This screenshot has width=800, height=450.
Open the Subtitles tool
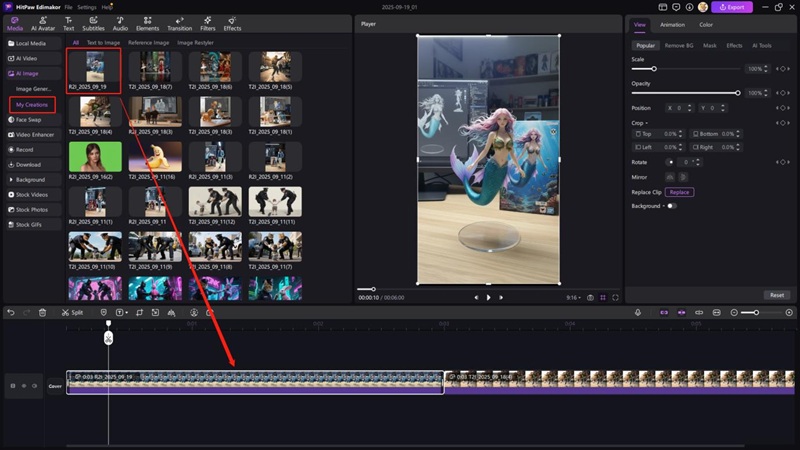point(93,24)
